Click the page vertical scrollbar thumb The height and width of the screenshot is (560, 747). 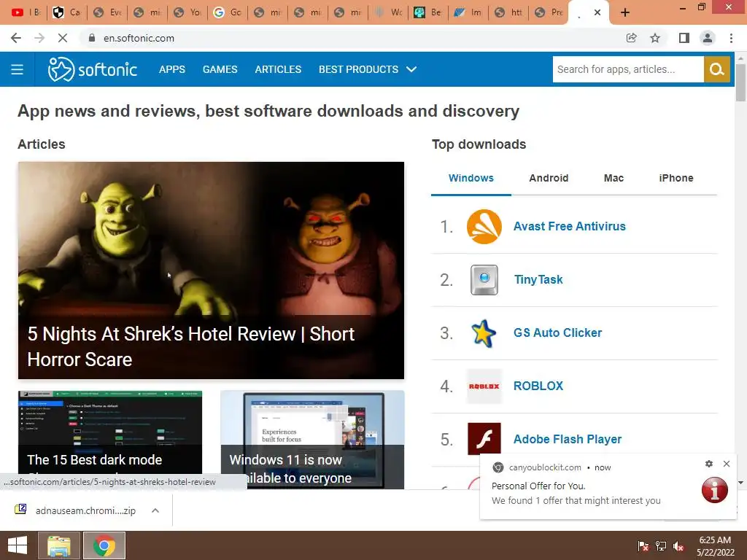click(740, 82)
